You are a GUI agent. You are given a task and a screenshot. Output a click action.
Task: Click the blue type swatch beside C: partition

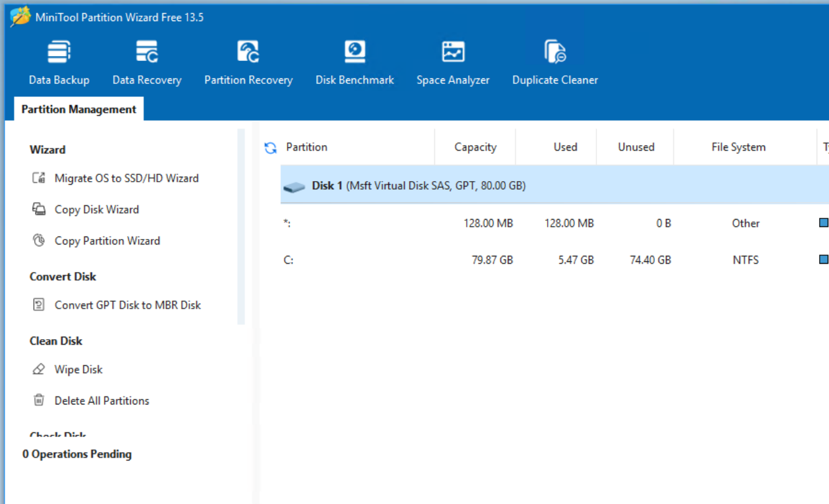point(823,259)
